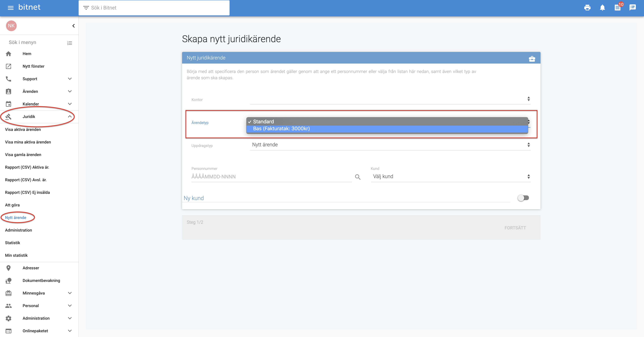Expand the bottom Administration gear menu chevron
The height and width of the screenshot is (337, 644).
(70, 318)
